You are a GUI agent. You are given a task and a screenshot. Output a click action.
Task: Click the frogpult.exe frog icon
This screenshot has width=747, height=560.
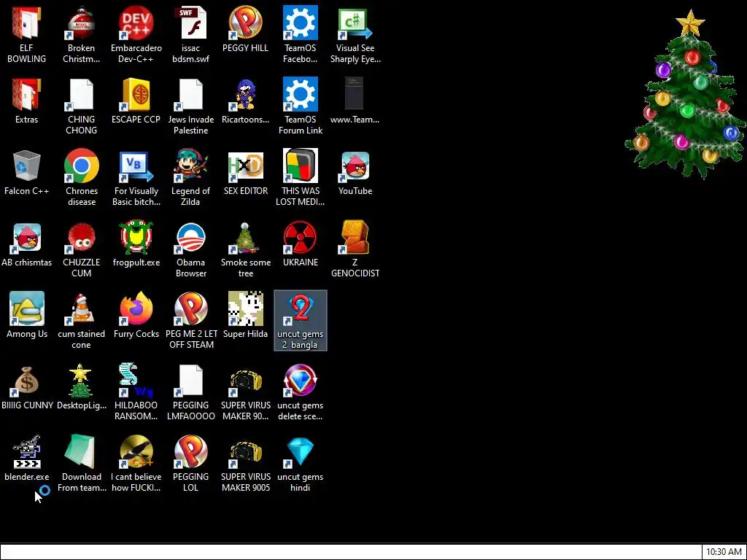tap(136, 238)
